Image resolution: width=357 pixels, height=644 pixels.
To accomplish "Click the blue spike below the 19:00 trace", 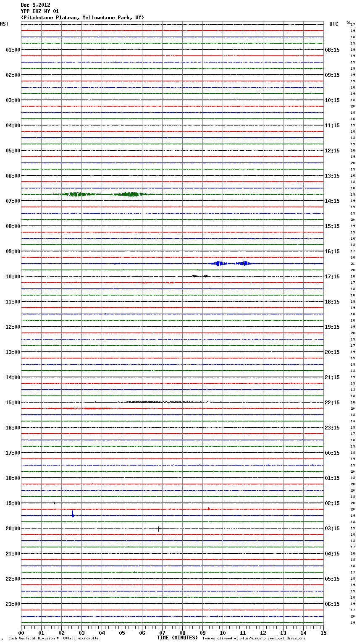I will [x=73, y=514].
